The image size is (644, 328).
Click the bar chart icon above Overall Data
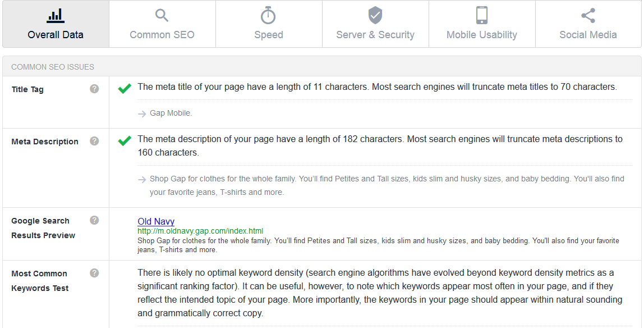point(56,16)
